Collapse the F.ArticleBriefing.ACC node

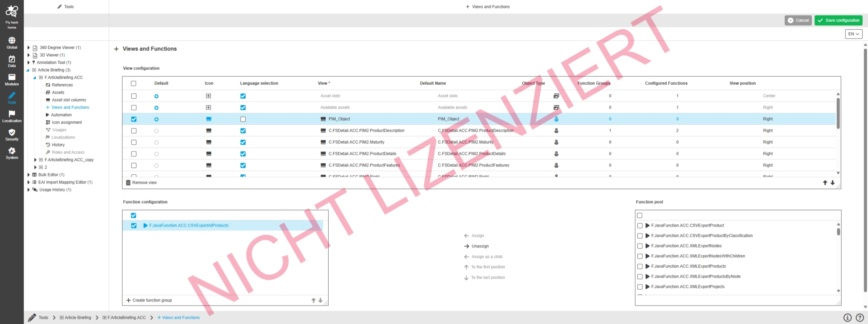[x=35, y=78]
